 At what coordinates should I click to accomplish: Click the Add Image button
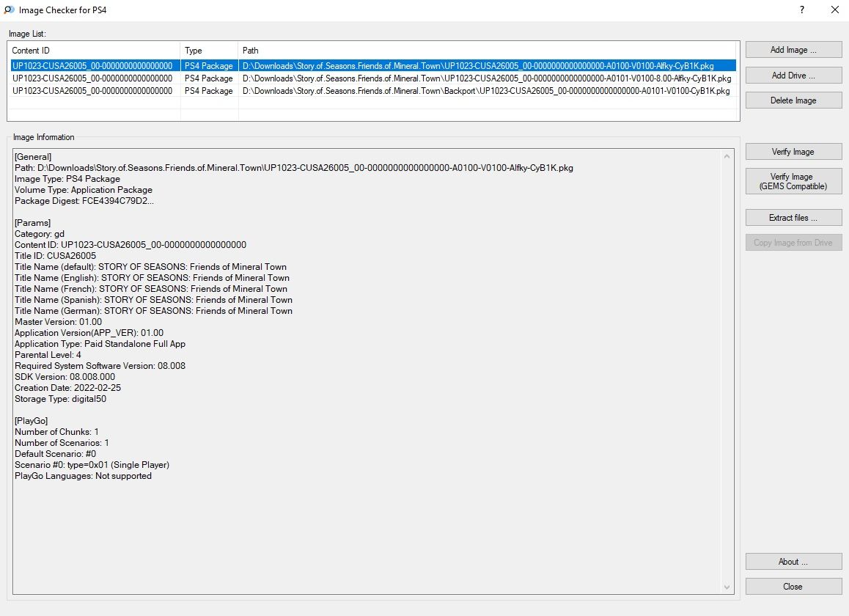[x=793, y=50]
